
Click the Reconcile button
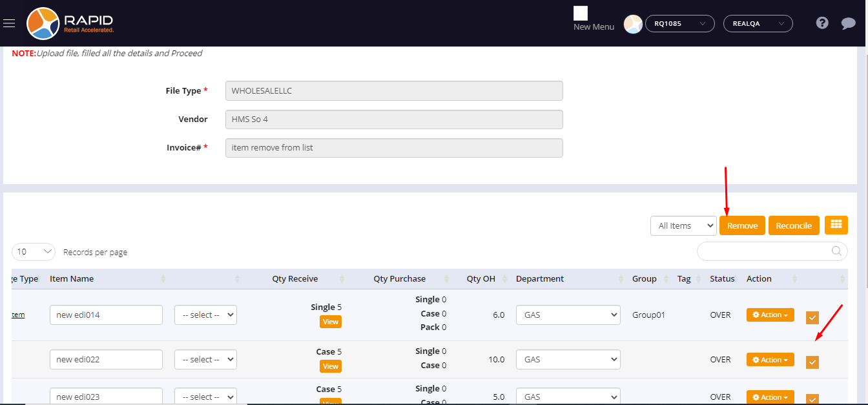(794, 225)
